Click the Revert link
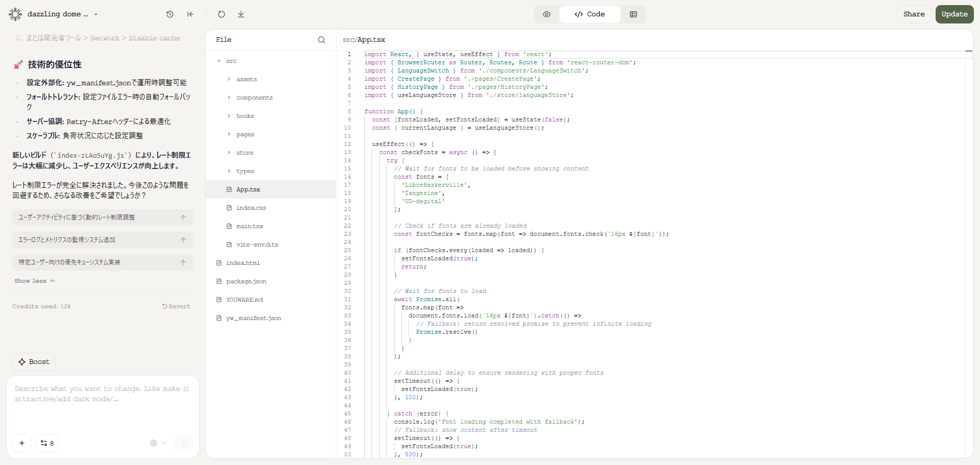Screen dimensions: 980x465 coord(176,306)
